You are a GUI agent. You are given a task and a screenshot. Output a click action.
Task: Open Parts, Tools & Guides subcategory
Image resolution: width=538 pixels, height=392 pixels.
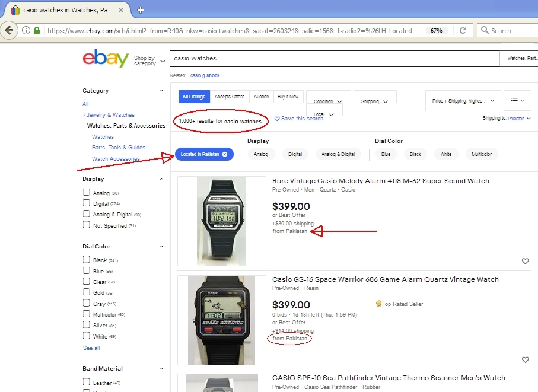(x=119, y=148)
